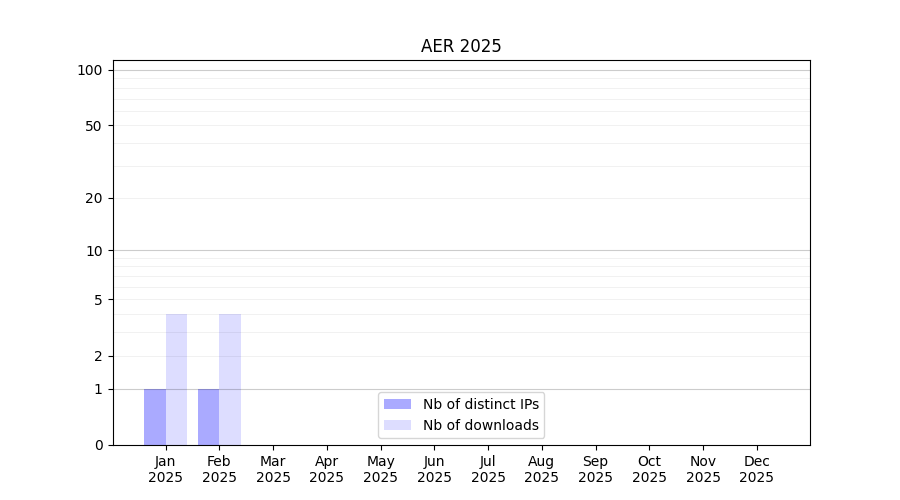Pick the 'Mar 2025' x-axis label

coord(273,469)
